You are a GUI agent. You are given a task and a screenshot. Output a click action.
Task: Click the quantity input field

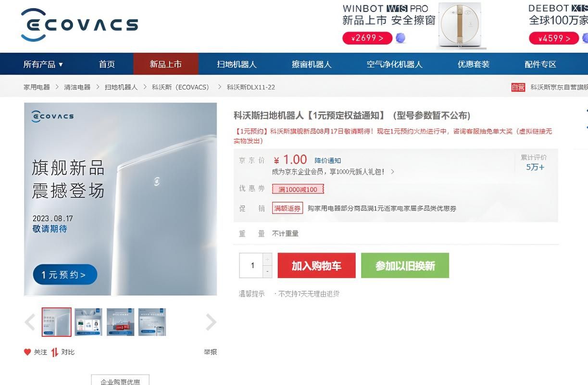pos(251,266)
